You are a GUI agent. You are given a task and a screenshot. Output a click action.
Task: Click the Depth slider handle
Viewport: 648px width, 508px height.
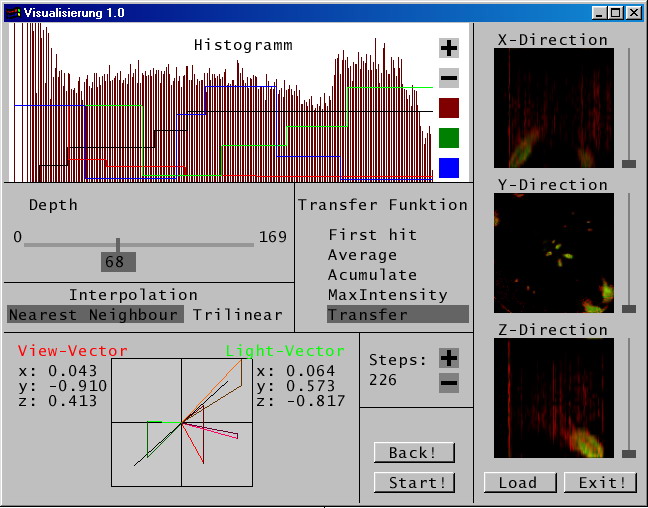pos(118,245)
